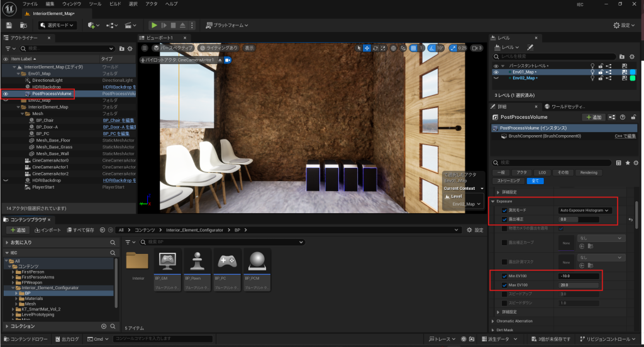The width and height of the screenshot is (644, 347).
Task: Click the reset arrow beside 露出補正
Action: pos(630,219)
